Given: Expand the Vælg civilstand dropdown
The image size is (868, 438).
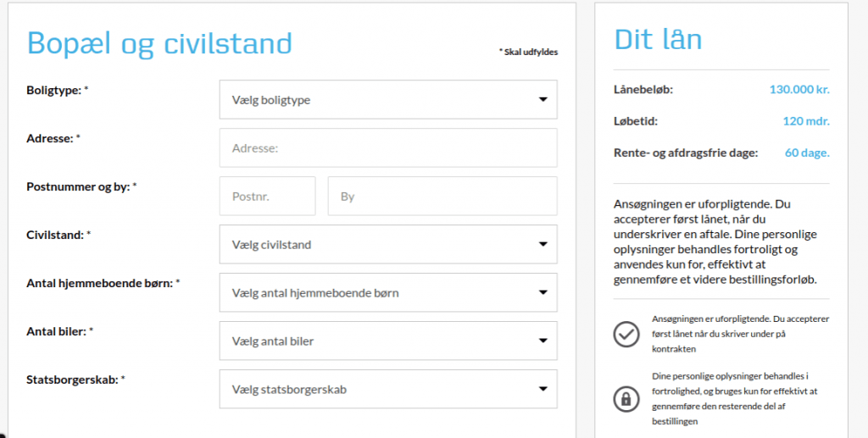Looking at the screenshot, I should coord(388,244).
